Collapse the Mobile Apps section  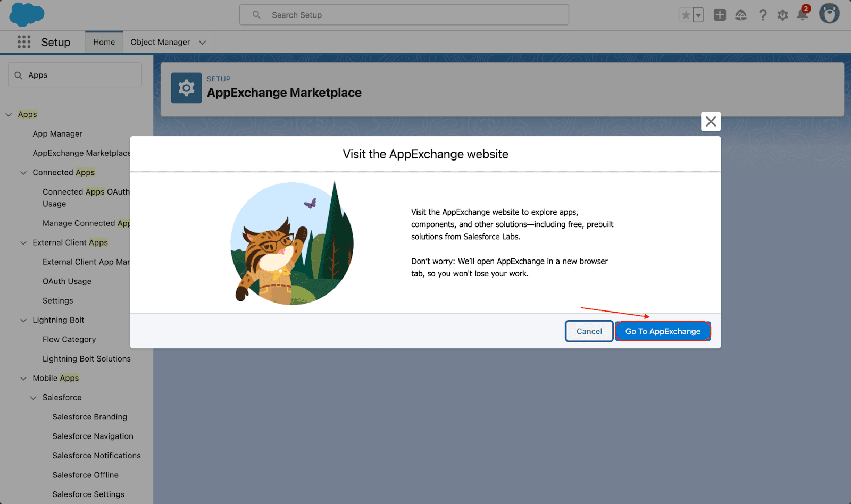coord(23,379)
